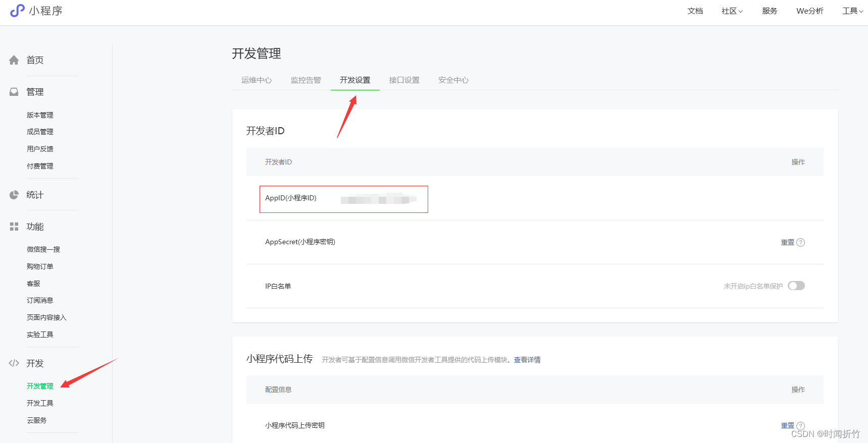Click the inbox icon beside 管理
The width and height of the screenshot is (868, 443).
pos(14,92)
